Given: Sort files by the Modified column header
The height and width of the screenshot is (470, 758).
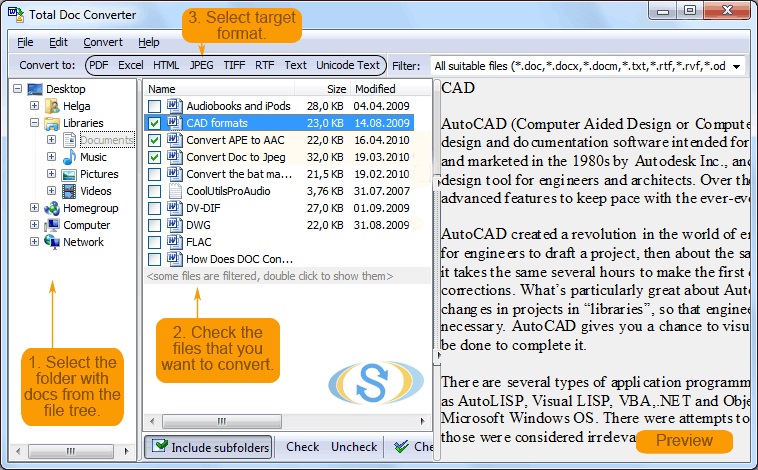Looking at the screenshot, I should (x=391, y=89).
